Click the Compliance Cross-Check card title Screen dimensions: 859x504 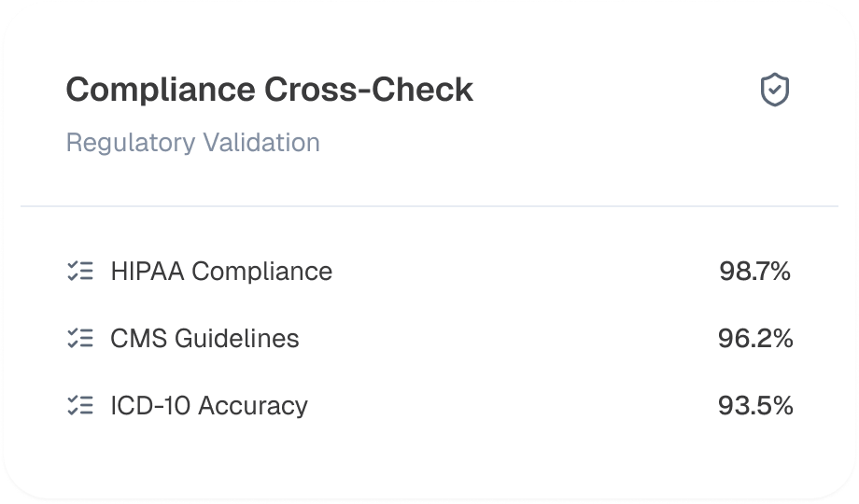[270, 90]
